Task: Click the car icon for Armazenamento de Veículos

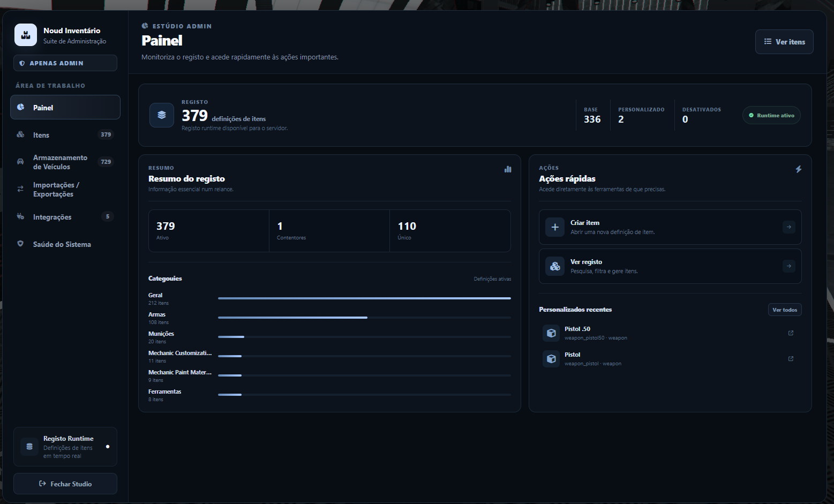Action: (20, 162)
